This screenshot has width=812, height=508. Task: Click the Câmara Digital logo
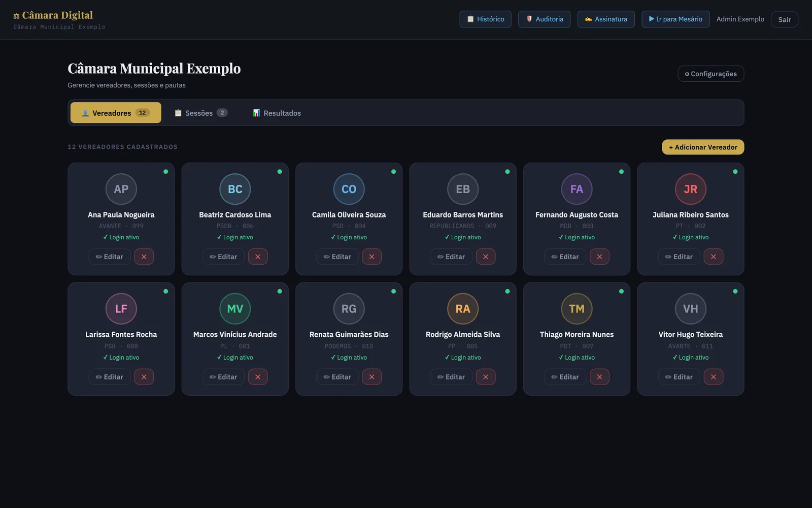53,15
